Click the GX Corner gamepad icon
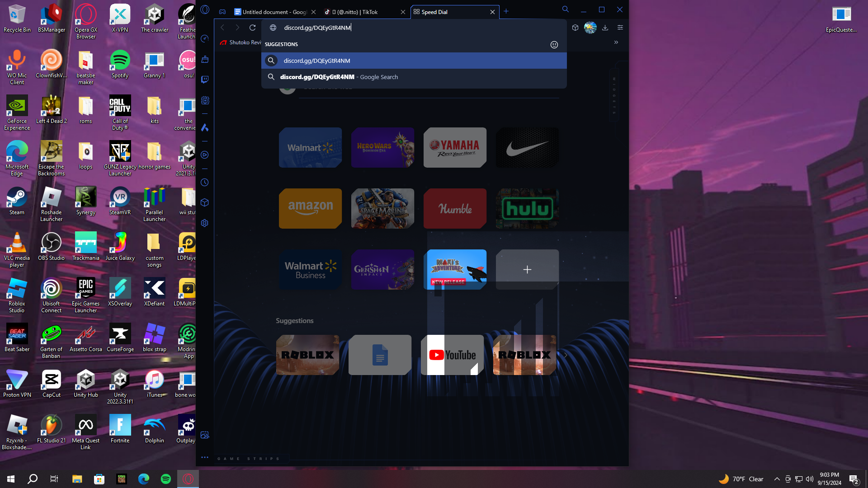Viewport: 868px width, 488px height. pyautogui.click(x=222, y=12)
